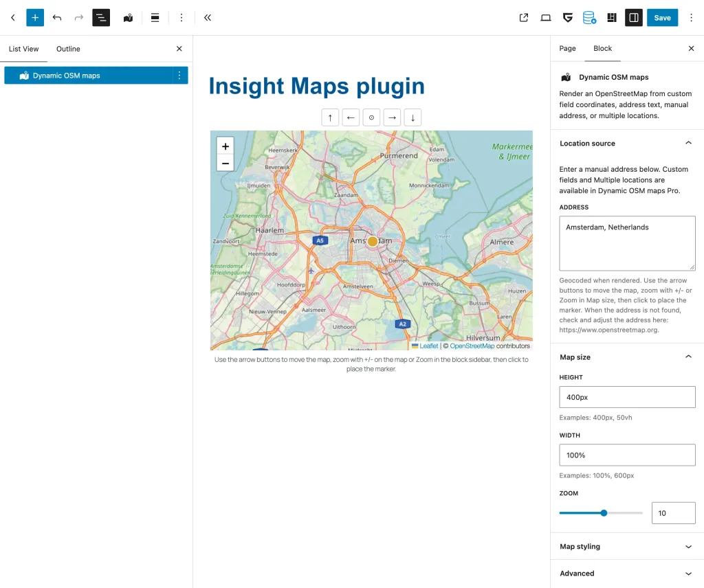Image resolution: width=704 pixels, height=588 pixels.
Task: Click the Insight Maps plugin title
Action: tap(316, 86)
